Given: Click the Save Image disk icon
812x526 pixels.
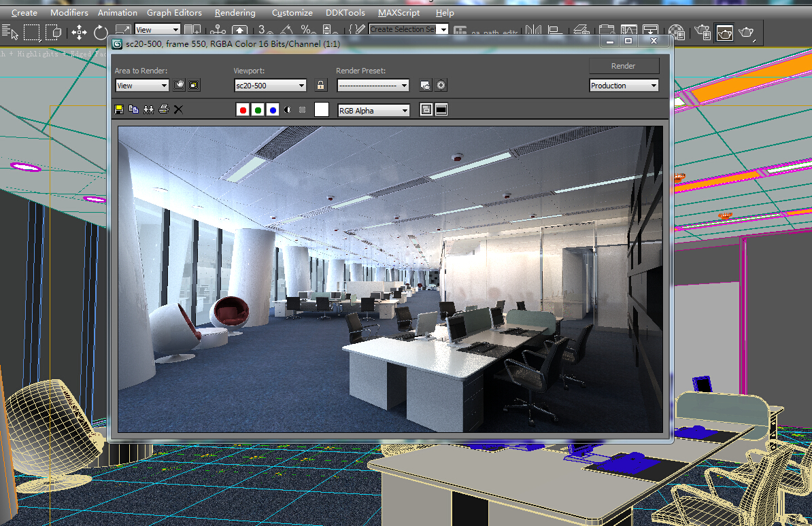Looking at the screenshot, I should (x=119, y=109).
